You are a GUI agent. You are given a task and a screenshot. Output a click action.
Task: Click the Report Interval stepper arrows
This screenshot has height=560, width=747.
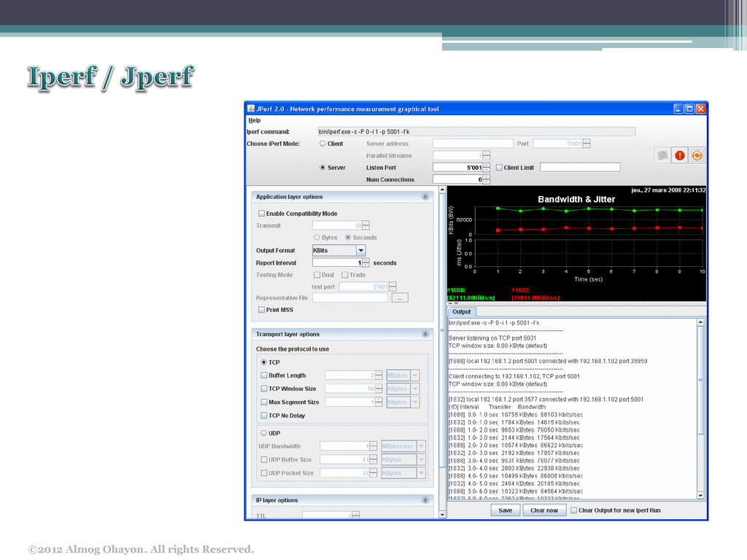tap(366, 262)
